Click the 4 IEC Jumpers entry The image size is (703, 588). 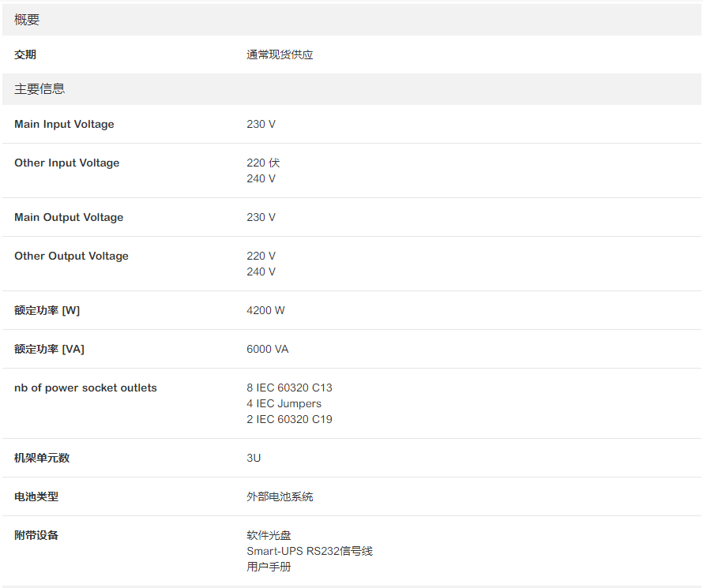coord(284,403)
